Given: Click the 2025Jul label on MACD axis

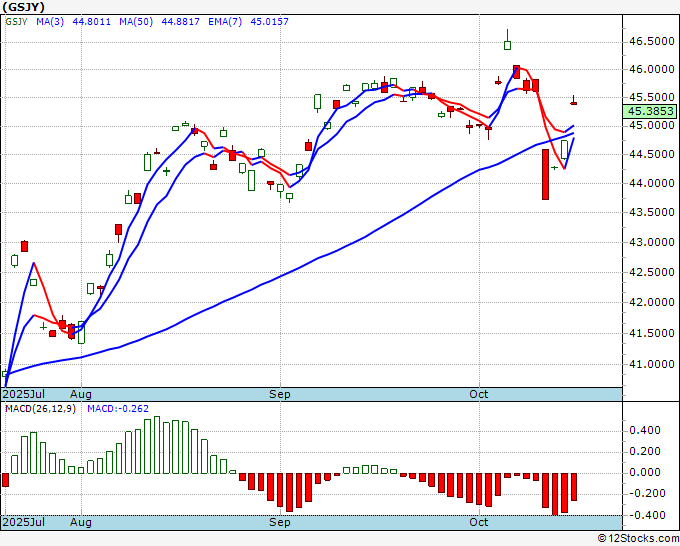Looking at the screenshot, I should pos(24,522).
